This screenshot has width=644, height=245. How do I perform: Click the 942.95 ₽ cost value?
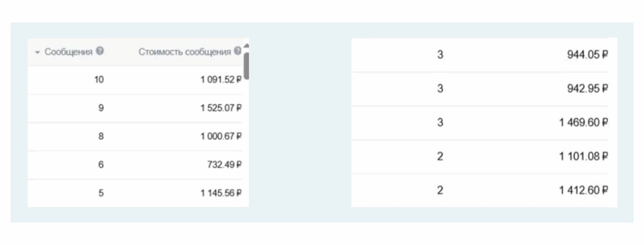point(588,89)
